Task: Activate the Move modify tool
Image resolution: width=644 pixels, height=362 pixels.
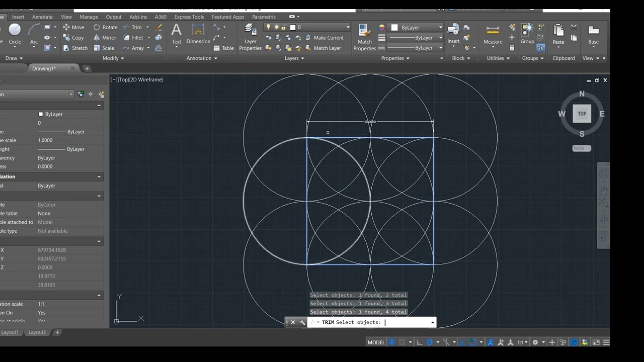Action: tap(73, 27)
